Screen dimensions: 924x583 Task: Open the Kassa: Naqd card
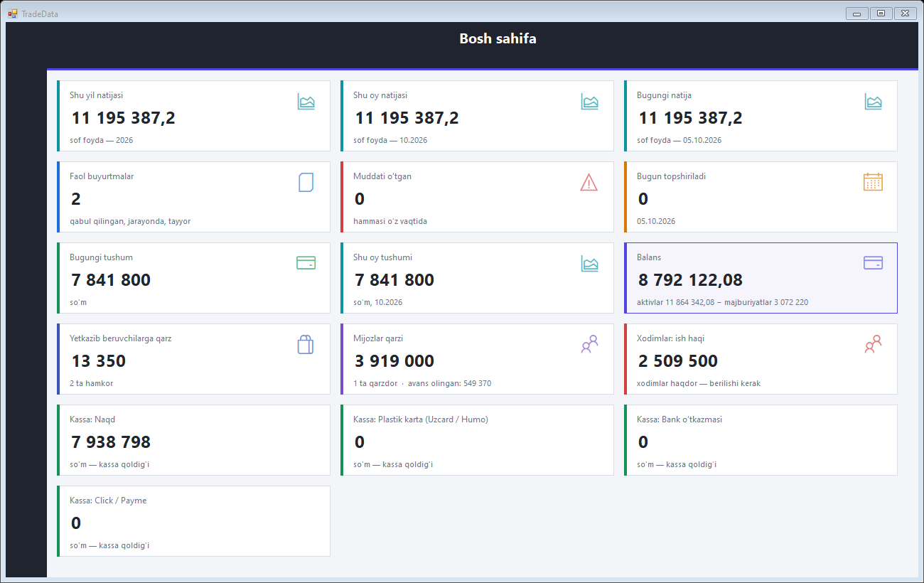coord(193,440)
